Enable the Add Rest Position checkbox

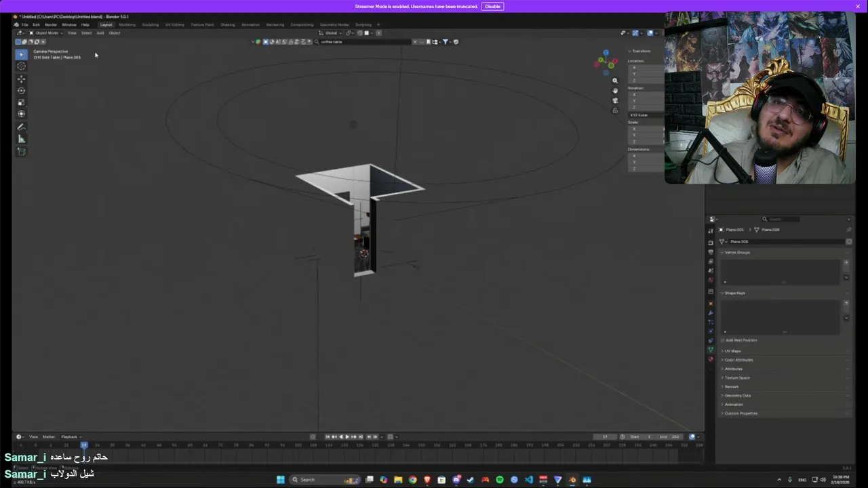pos(723,340)
